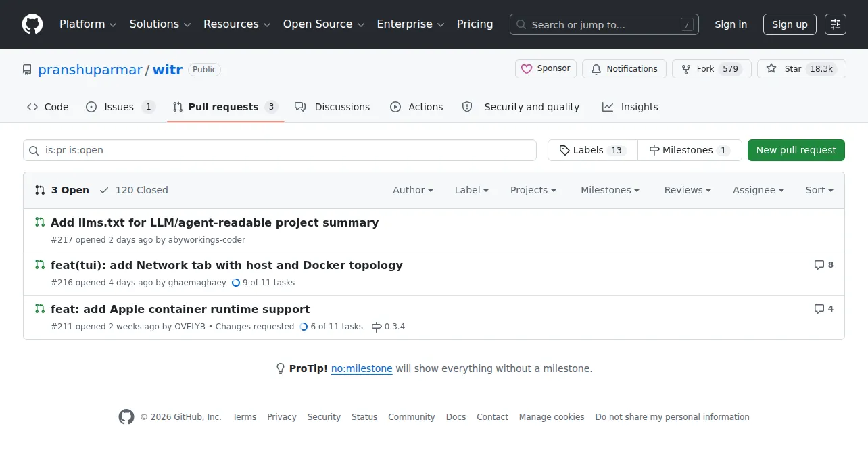
Task: Open the Labels list
Action: [x=593, y=150]
